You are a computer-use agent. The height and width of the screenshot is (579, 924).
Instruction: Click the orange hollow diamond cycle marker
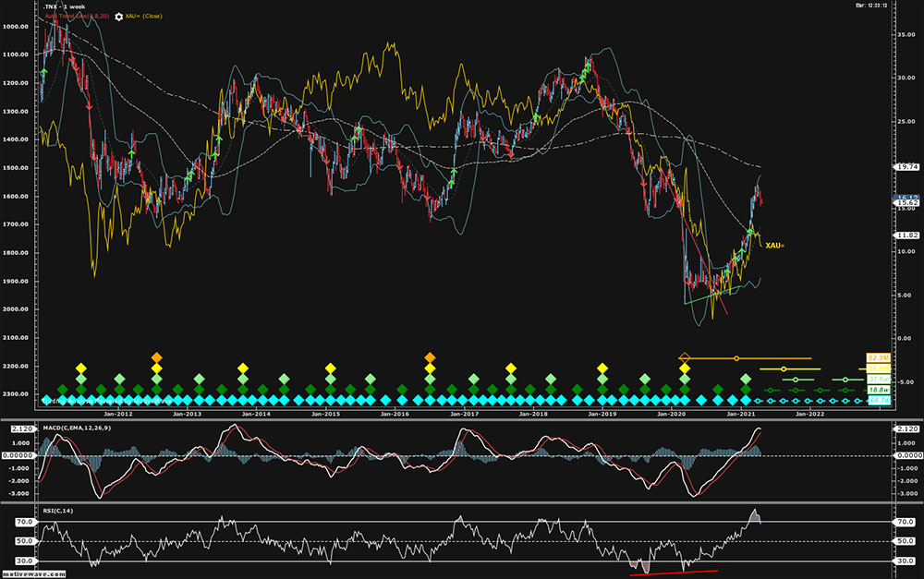[685, 357]
